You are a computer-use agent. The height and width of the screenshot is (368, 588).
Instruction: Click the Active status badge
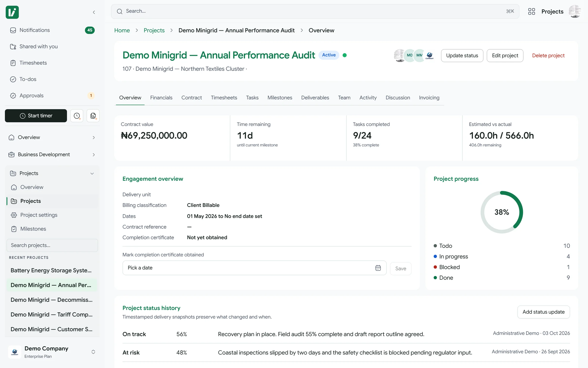point(329,55)
